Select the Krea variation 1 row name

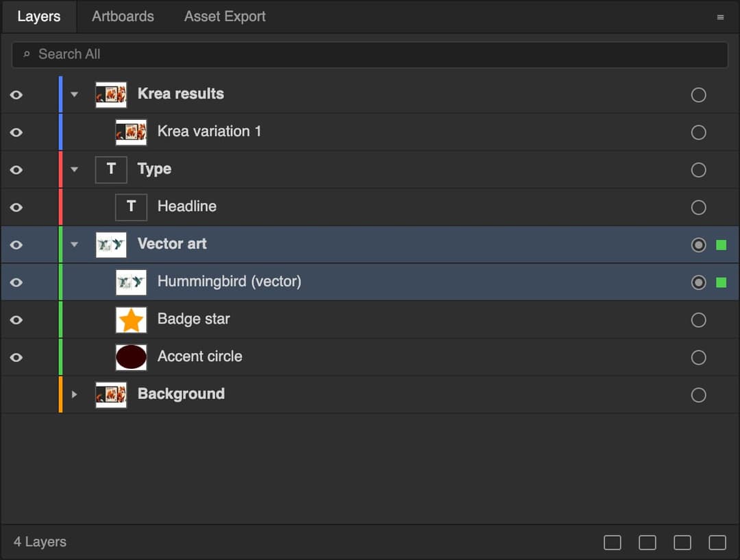[x=209, y=132]
